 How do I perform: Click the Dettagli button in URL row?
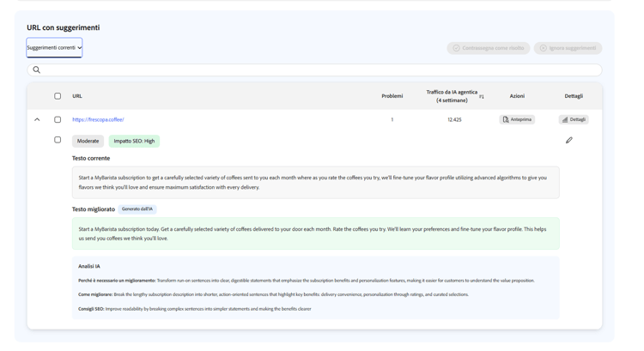coord(574,119)
